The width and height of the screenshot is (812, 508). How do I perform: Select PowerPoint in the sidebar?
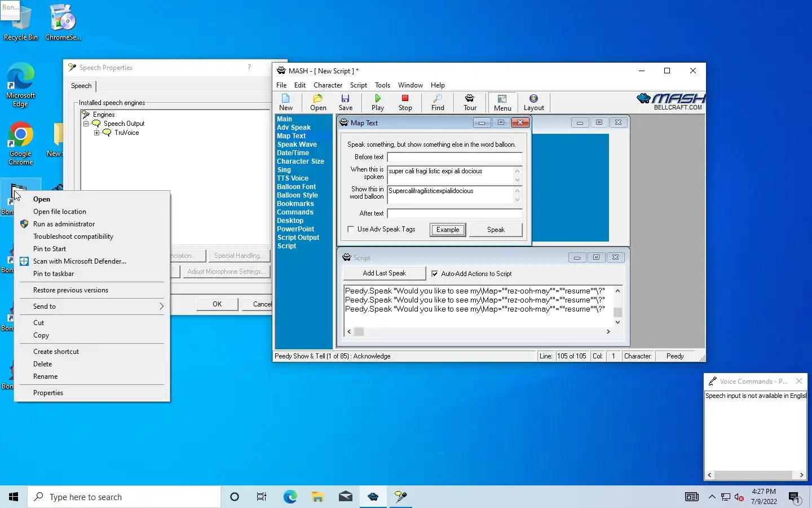[x=295, y=229]
